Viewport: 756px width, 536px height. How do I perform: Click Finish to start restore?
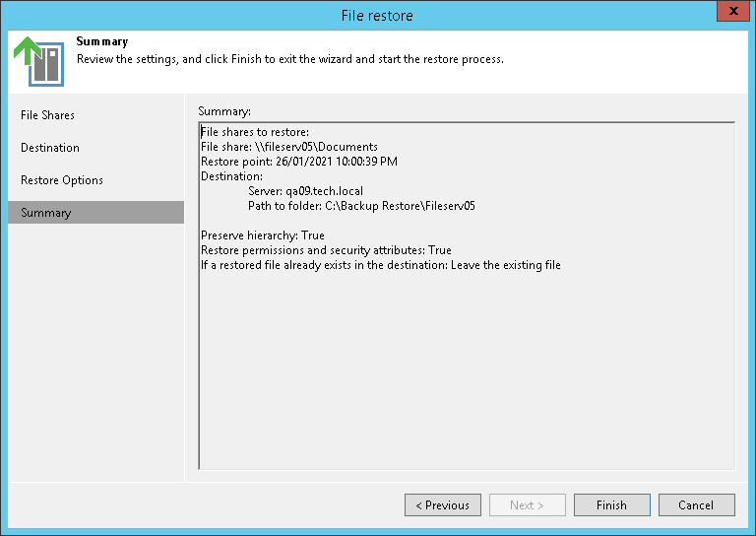click(612, 505)
